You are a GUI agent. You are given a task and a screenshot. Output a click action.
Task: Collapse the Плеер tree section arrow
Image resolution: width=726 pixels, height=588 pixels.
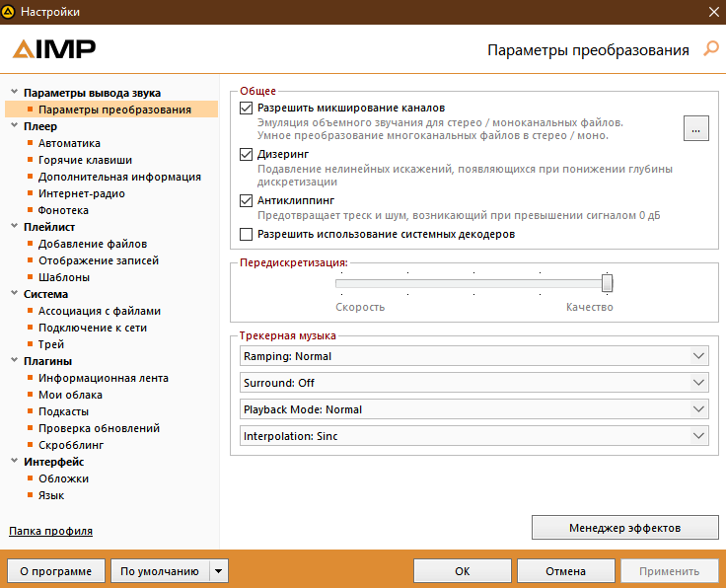click(x=13, y=126)
